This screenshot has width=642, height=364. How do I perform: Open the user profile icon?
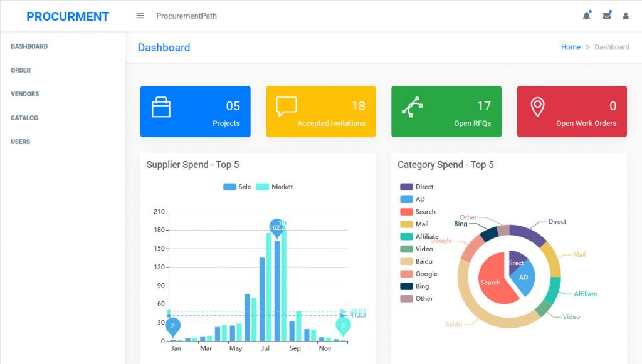[x=625, y=15]
